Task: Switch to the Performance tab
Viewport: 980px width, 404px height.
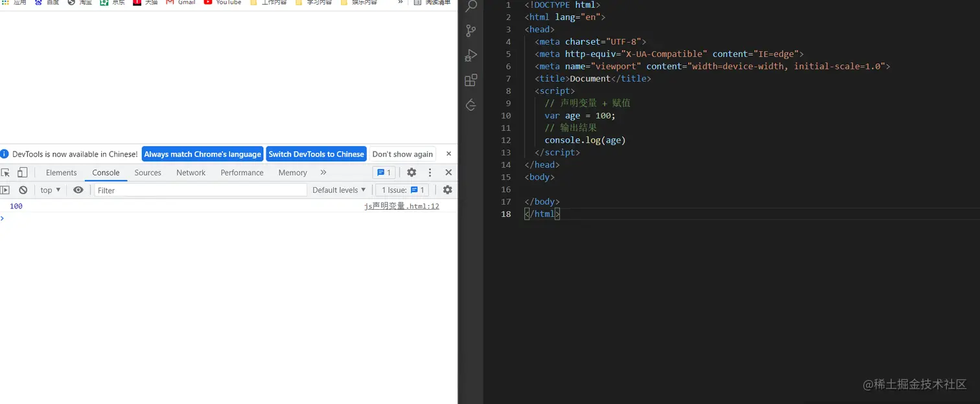Action: pyautogui.click(x=242, y=172)
